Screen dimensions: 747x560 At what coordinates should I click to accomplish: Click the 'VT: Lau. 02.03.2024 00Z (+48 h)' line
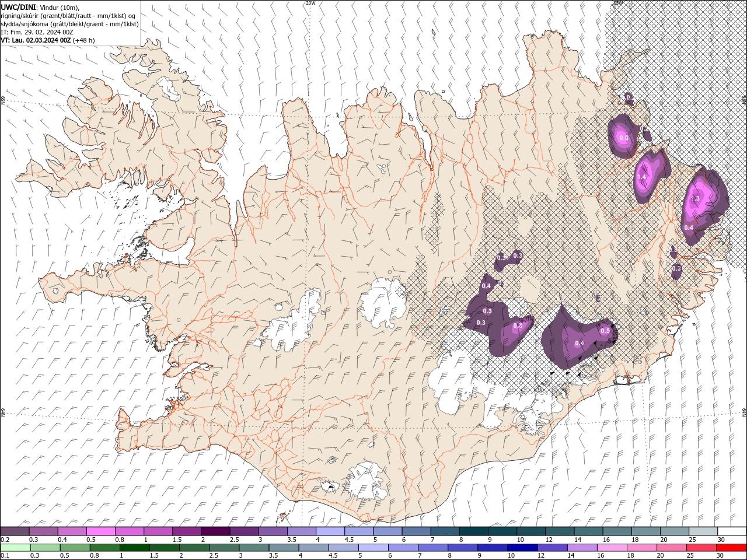(48, 40)
